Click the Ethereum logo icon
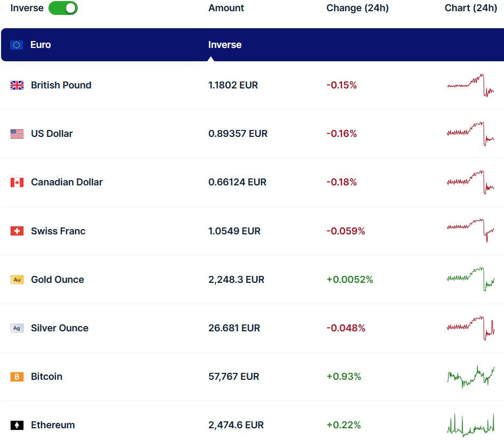 click(17, 425)
